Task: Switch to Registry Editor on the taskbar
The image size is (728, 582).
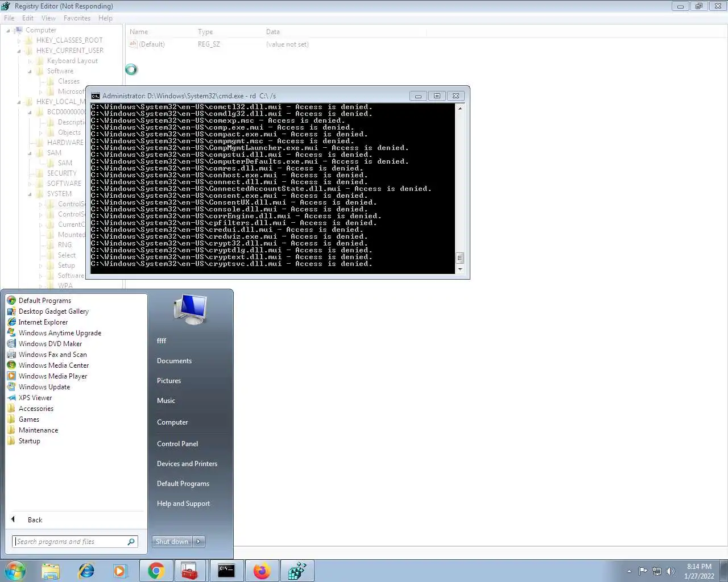Action: pyautogui.click(x=297, y=571)
